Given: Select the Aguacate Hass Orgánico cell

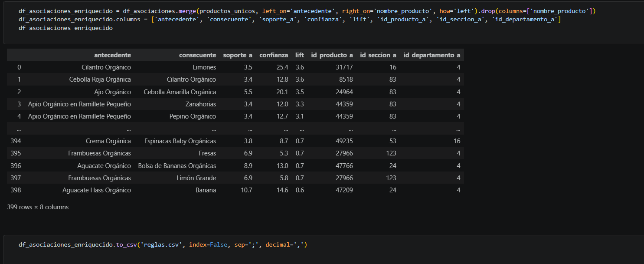Looking at the screenshot, I should tap(96, 190).
